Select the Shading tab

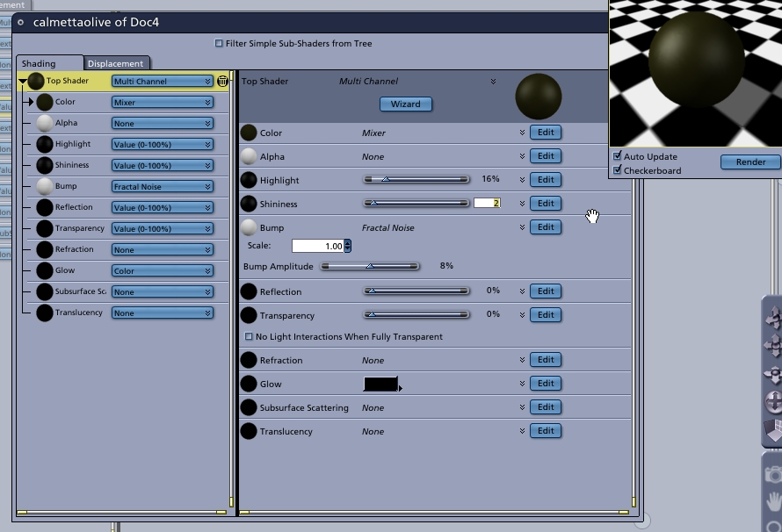click(39, 63)
